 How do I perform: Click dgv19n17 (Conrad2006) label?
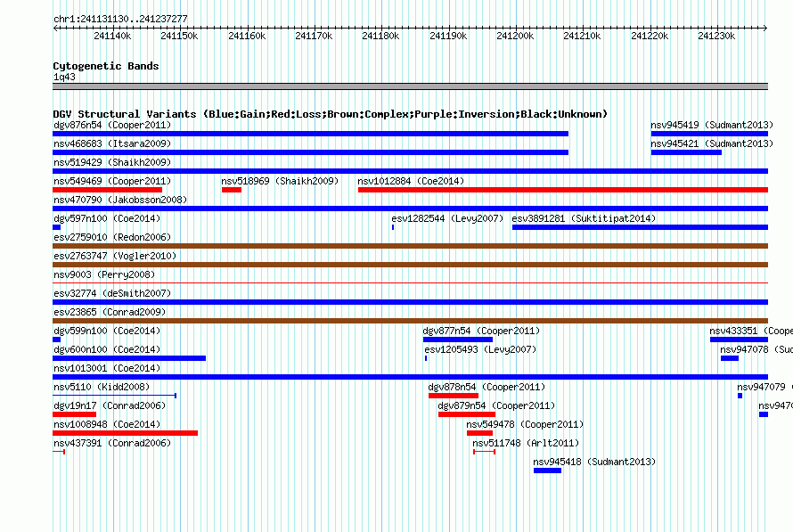click(110, 405)
